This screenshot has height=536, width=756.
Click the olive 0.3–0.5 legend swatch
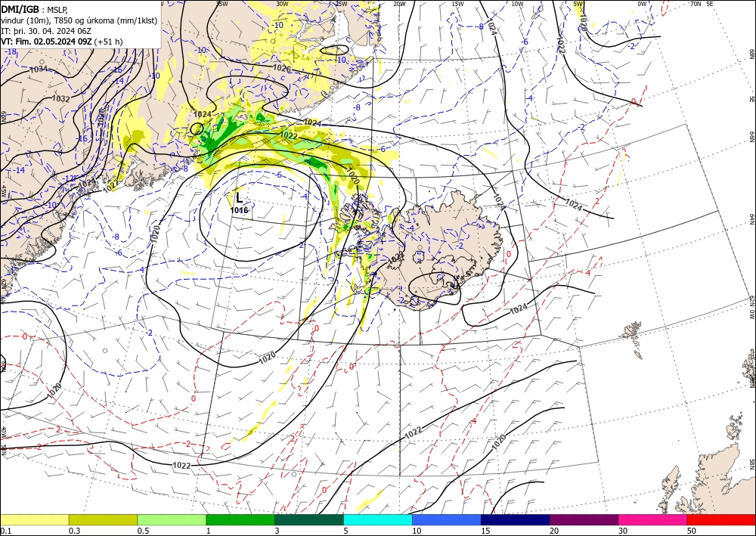coord(103,519)
